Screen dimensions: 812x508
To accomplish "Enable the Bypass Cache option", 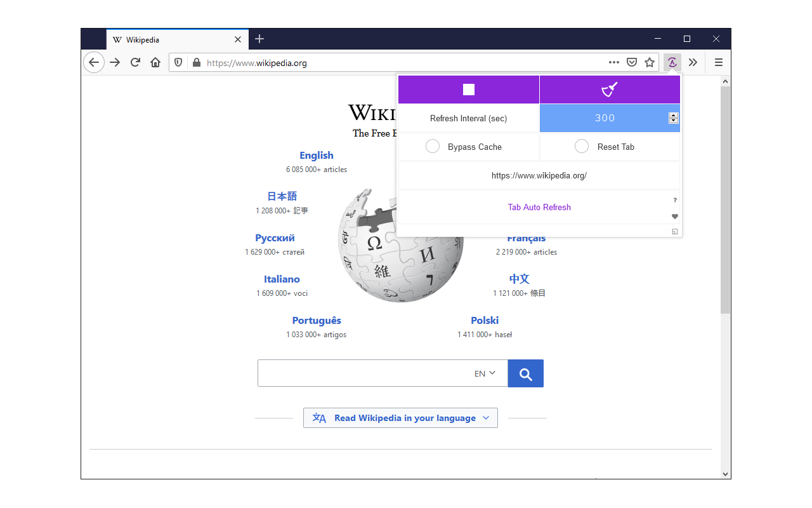I will [433, 147].
